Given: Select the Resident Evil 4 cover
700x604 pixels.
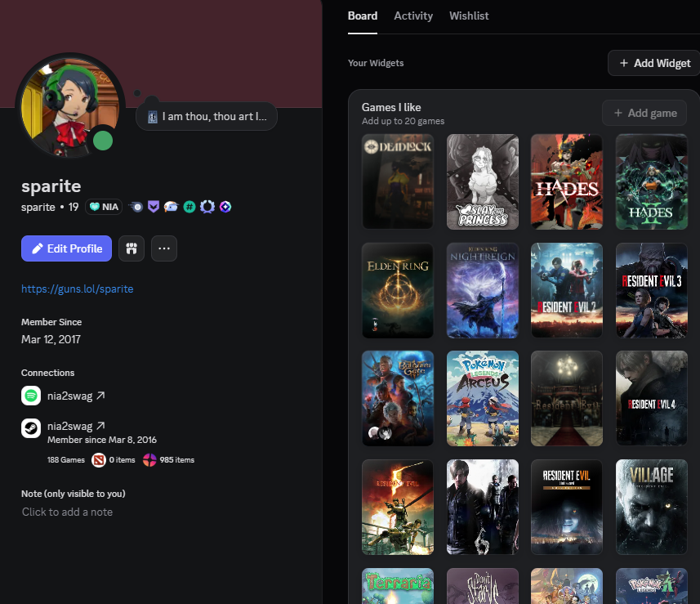Looking at the screenshot, I should point(652,399).
